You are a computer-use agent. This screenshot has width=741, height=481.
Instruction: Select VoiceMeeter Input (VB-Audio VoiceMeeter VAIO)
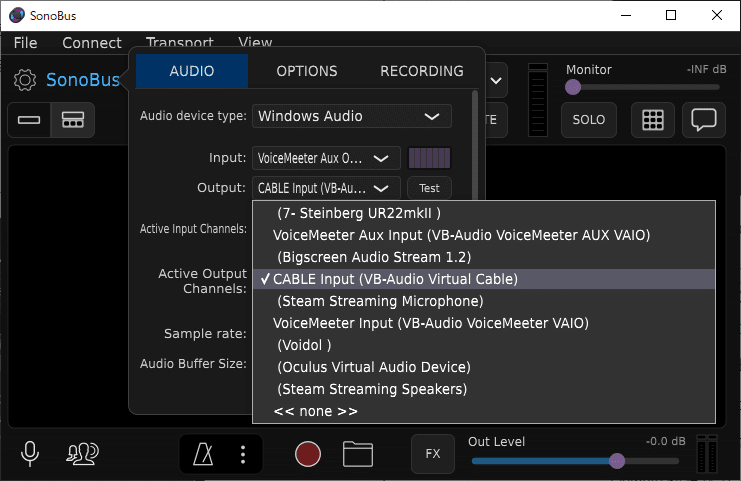[484, 323]
